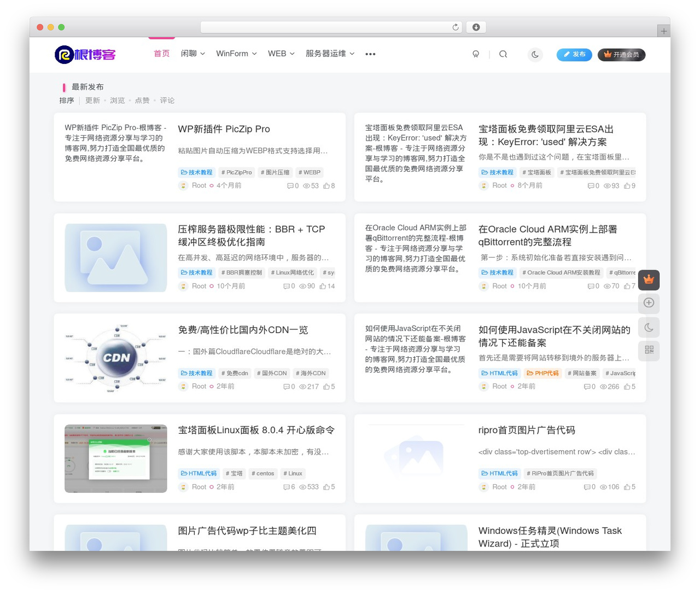
Task: Select the # 国外CDN tag
Action: coord(272,373)
